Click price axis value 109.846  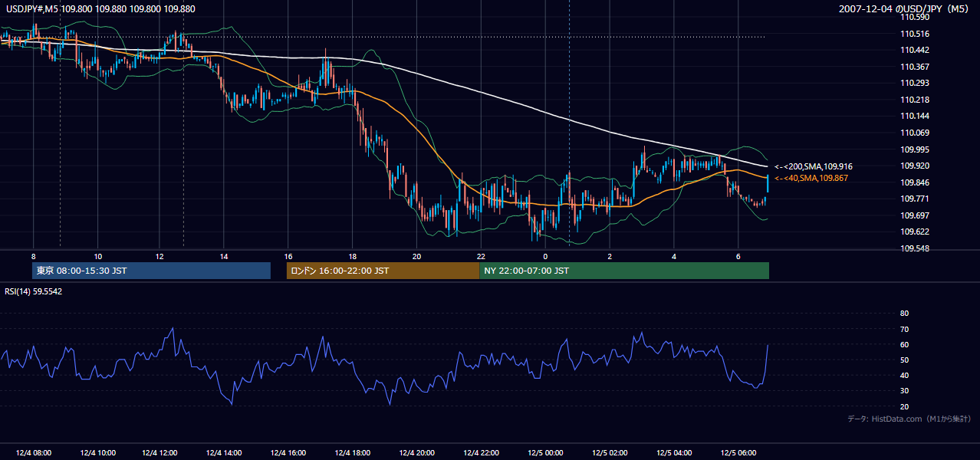tap(916, 182)
